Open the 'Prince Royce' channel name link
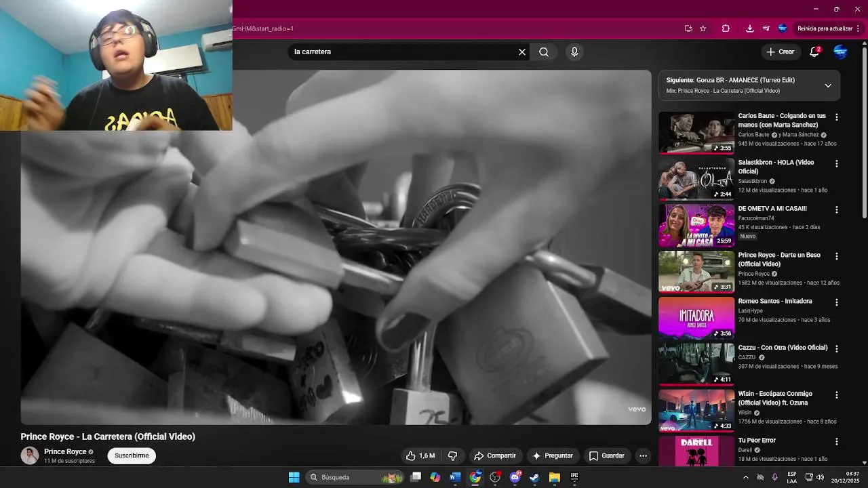Image resolution: width=868 pixels, height=488 pixels. (65, 451)
